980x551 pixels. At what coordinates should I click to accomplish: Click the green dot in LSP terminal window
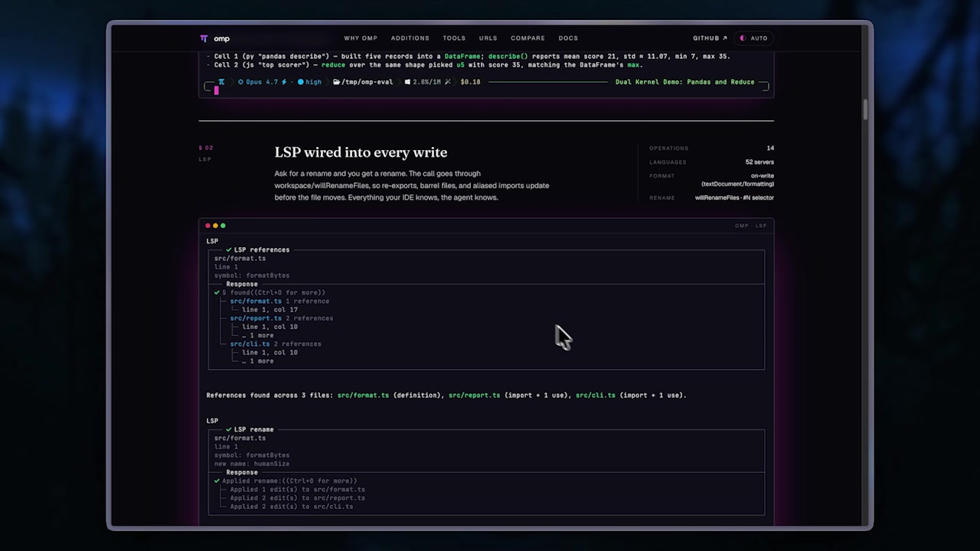pyautogui.click(x=223, y=226)
